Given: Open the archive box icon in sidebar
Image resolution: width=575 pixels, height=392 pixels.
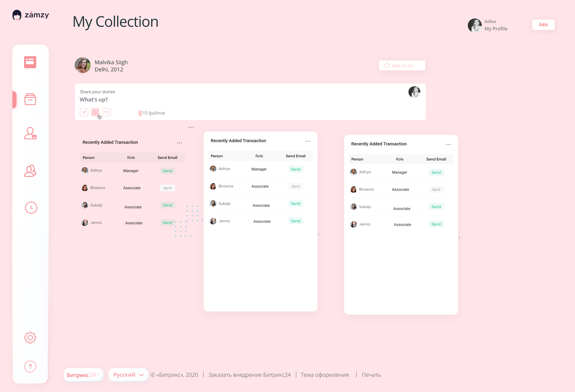Looking at the screenshot, I should click(x=30, y=99).
